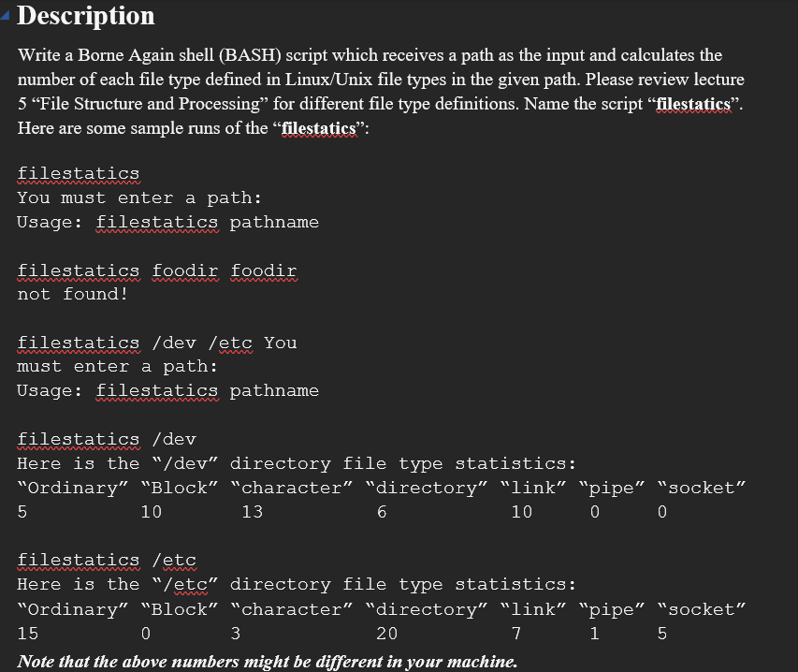
Task: Click the /etc path in the last sample run
Action: click(x=172, y=559)
